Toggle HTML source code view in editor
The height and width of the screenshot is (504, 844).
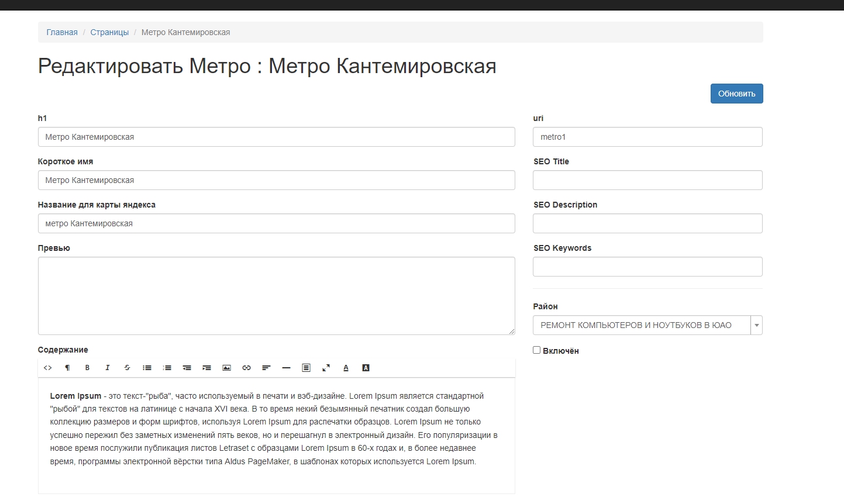pyautogui.click(x=48, y=368)
